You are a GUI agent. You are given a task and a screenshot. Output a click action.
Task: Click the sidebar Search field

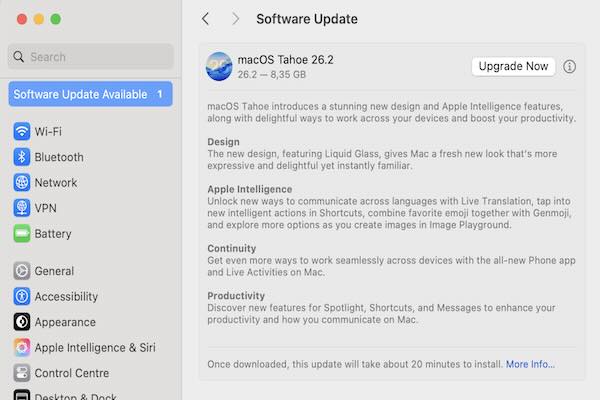(x=91, y=57)
